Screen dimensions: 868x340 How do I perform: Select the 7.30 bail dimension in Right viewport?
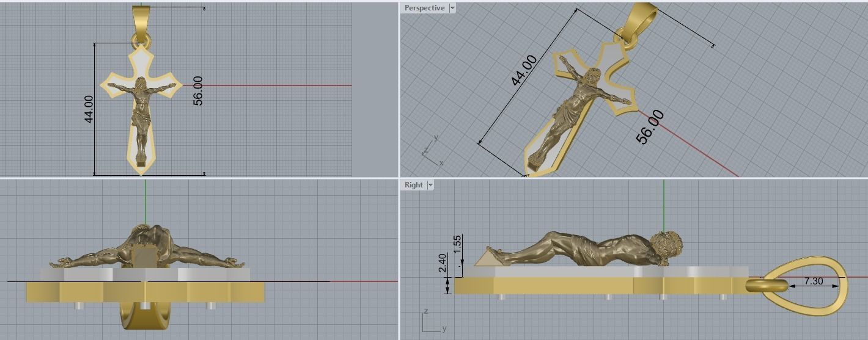814,281
